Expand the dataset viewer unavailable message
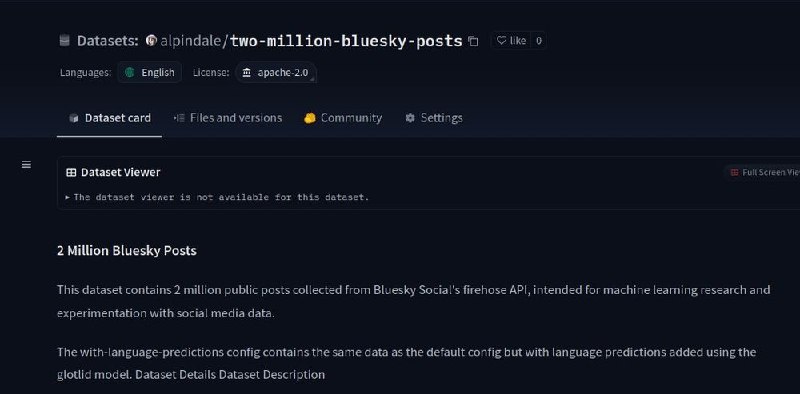 click(217, 197)
